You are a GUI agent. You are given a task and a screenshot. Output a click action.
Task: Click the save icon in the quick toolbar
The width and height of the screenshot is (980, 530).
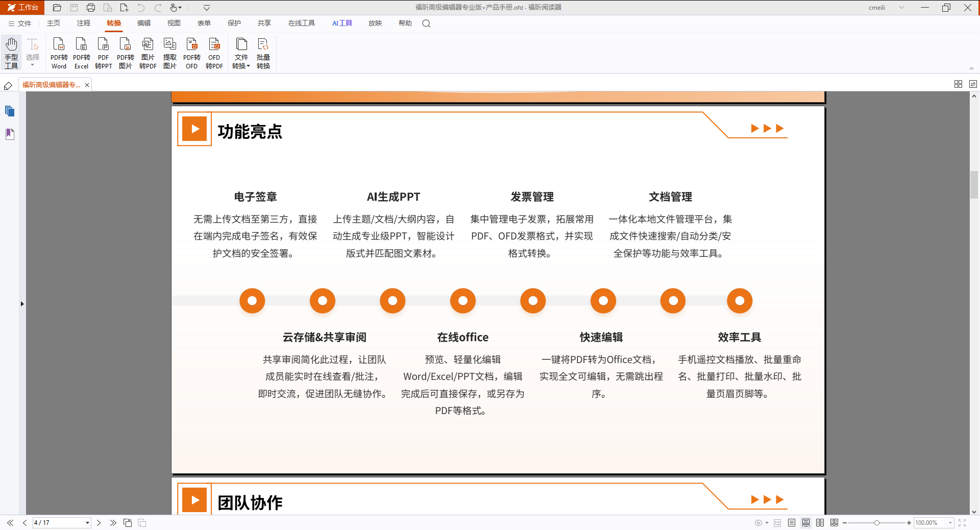[x=74, y=8]
